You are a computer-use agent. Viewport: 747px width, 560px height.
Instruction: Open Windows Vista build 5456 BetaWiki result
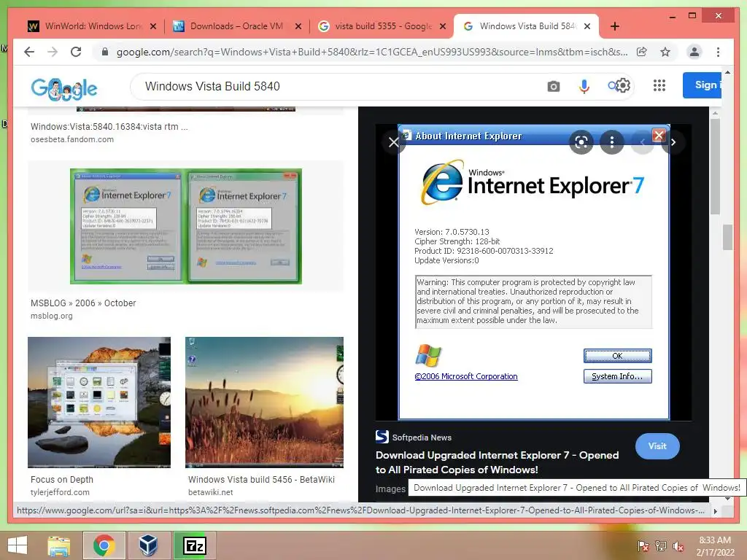(261, 480)
